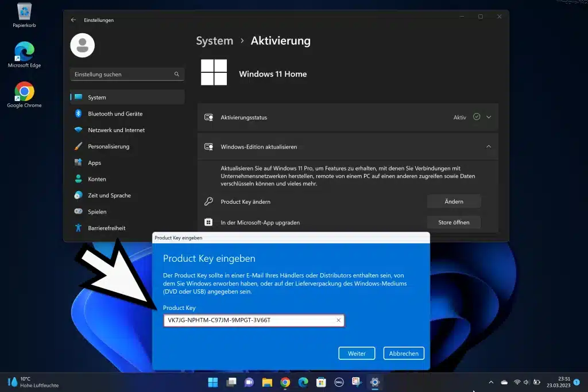Open the notification badge in the tray
The image size is (588, 392).
point(577,382)
